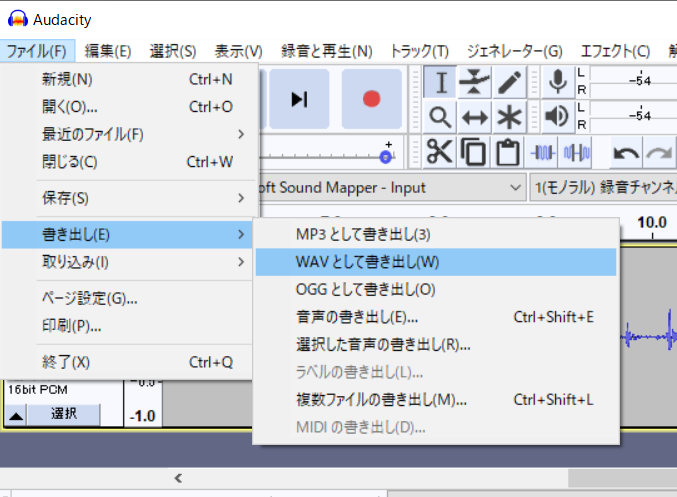
Task: Click the Undo arrow icon
Action: pos(626,152)
